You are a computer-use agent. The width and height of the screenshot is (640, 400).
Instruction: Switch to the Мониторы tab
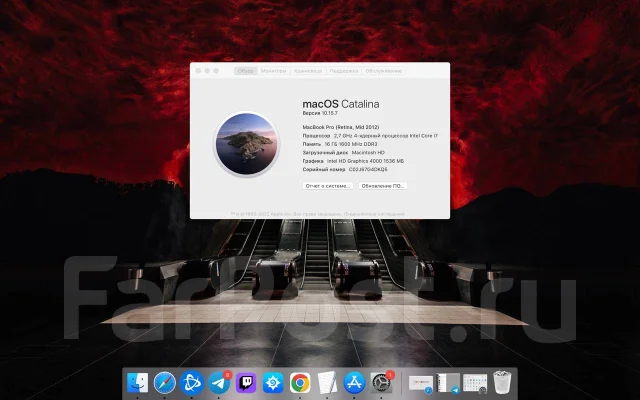273,71
